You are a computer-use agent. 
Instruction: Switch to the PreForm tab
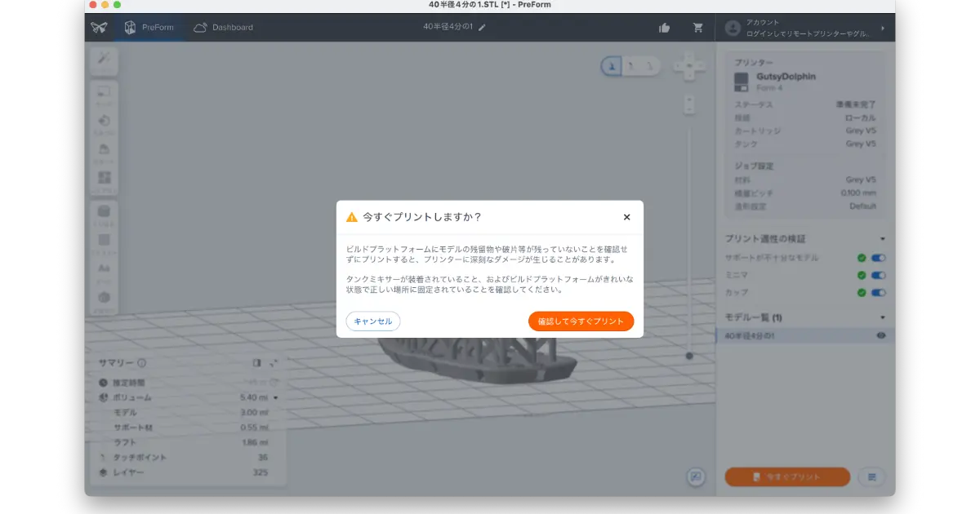149,28
